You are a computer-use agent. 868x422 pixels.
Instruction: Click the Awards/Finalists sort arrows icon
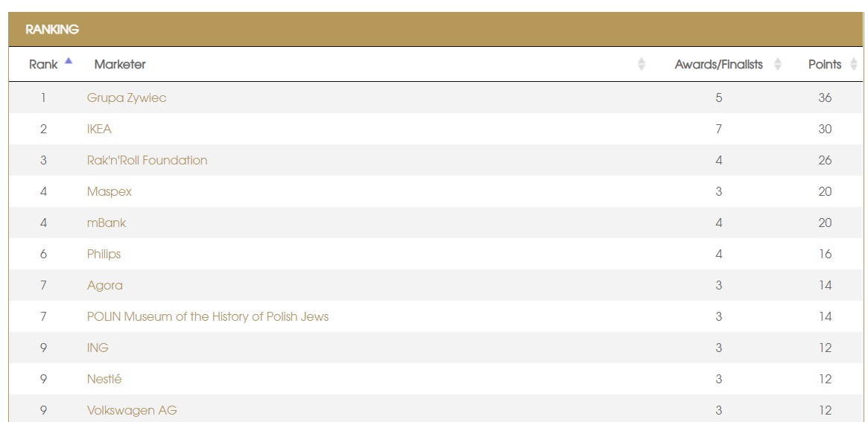tap(778, 65)
